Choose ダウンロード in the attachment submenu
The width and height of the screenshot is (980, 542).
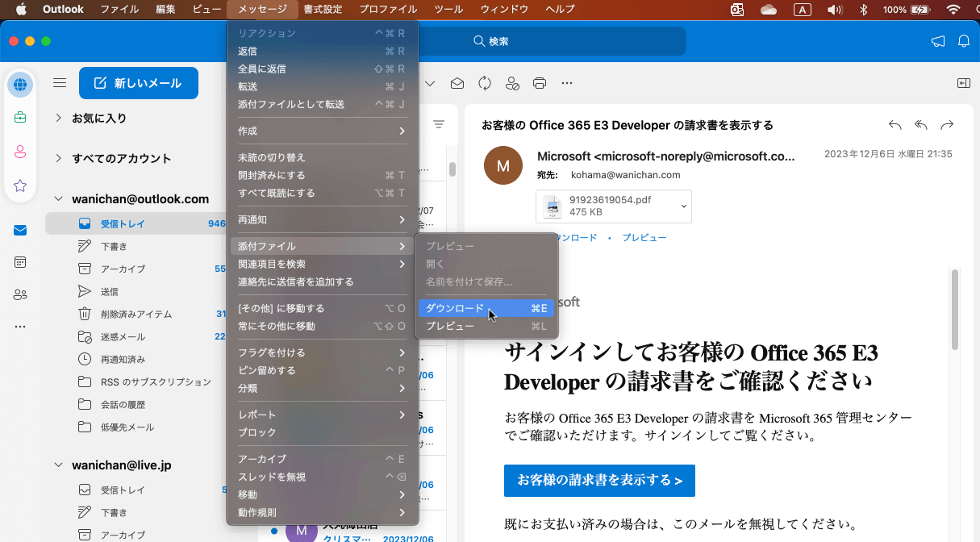point(486,308)
